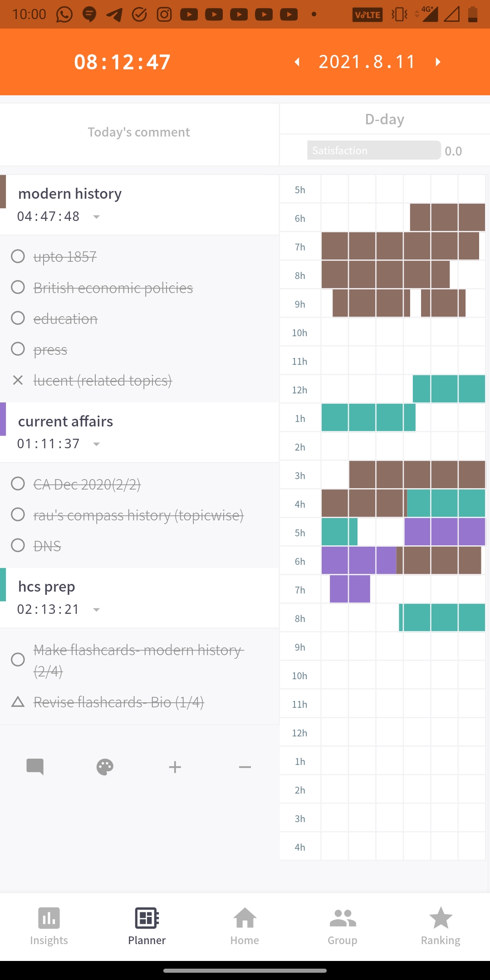Open the date 2021.8.11 selector

pyautogui.click(x=367, y=62)
